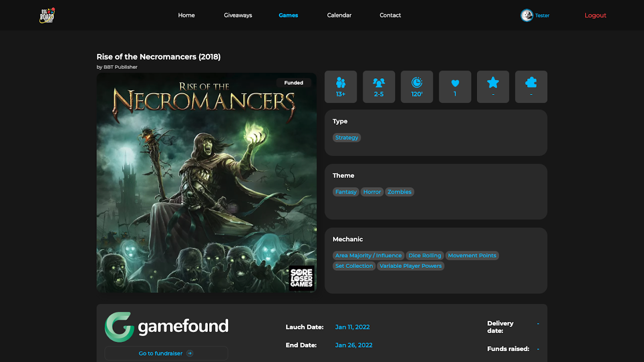
Task: Click the Funded status badge
Action: pos(294,83)
